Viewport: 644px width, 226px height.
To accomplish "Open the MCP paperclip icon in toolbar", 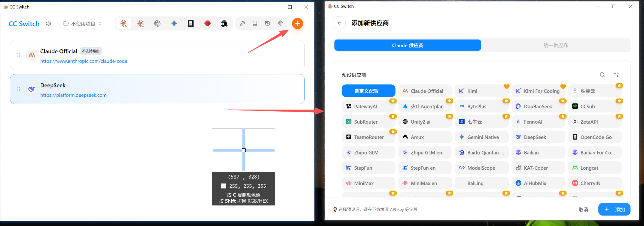I will point(280,23).
